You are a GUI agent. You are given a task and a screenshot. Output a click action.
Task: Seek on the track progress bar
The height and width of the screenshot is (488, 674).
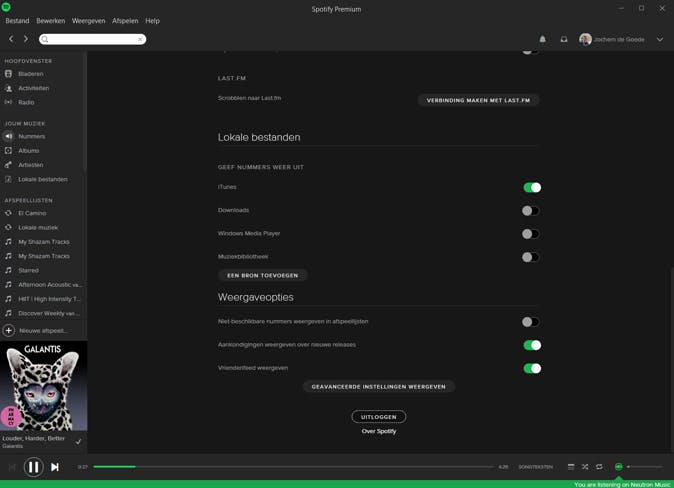click(294, 467)
